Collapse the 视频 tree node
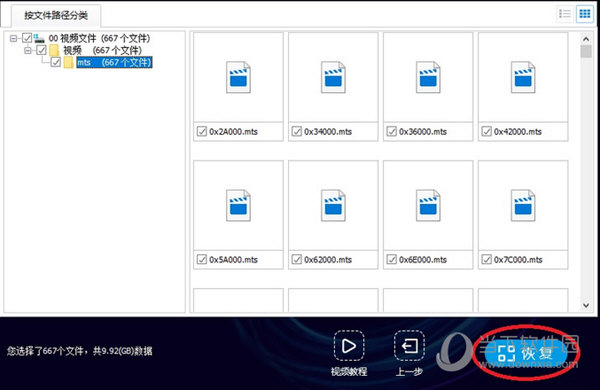The height and width of the screenshot is (390, 600). [28, 50]
